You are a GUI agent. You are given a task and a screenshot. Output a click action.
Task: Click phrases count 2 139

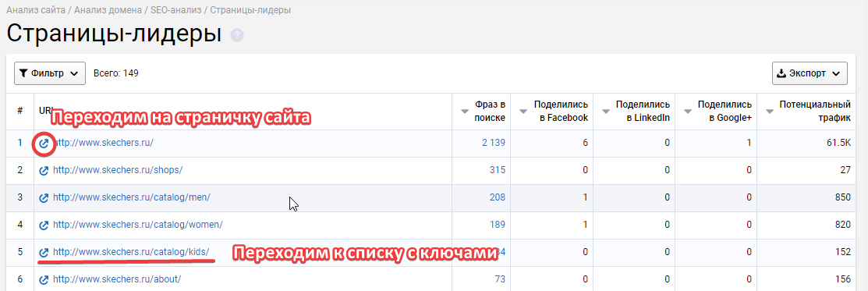coord(493,143)
